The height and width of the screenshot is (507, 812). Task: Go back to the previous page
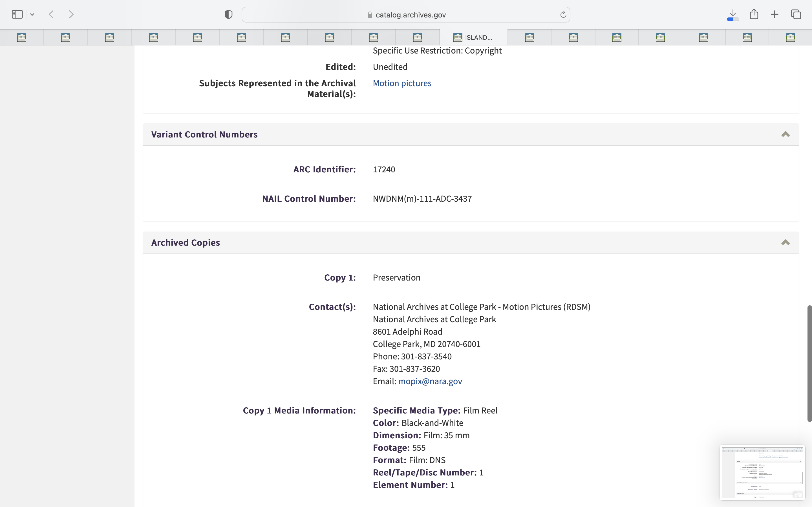click(x=51, y=14)
